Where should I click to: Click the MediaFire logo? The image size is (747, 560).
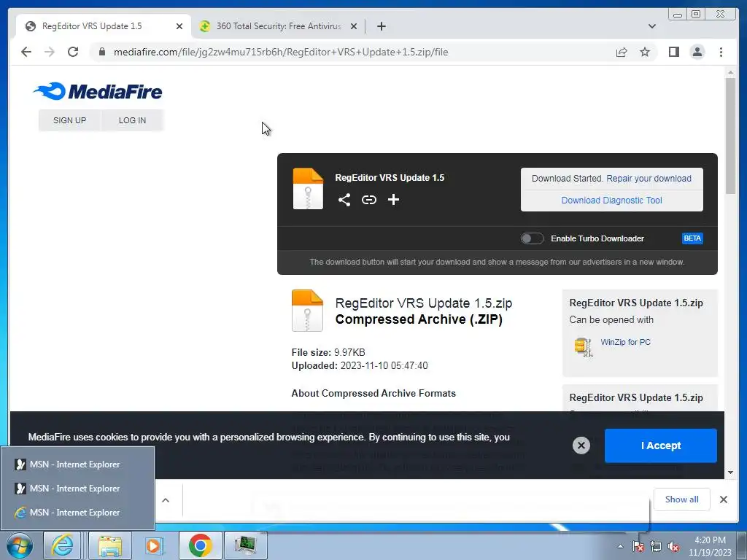98,91
